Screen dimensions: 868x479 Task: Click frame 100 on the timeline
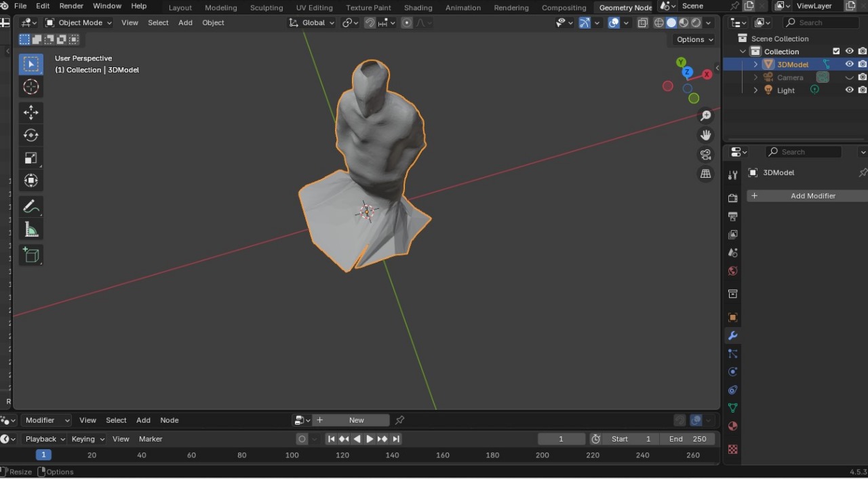click(x=292, y=455)
